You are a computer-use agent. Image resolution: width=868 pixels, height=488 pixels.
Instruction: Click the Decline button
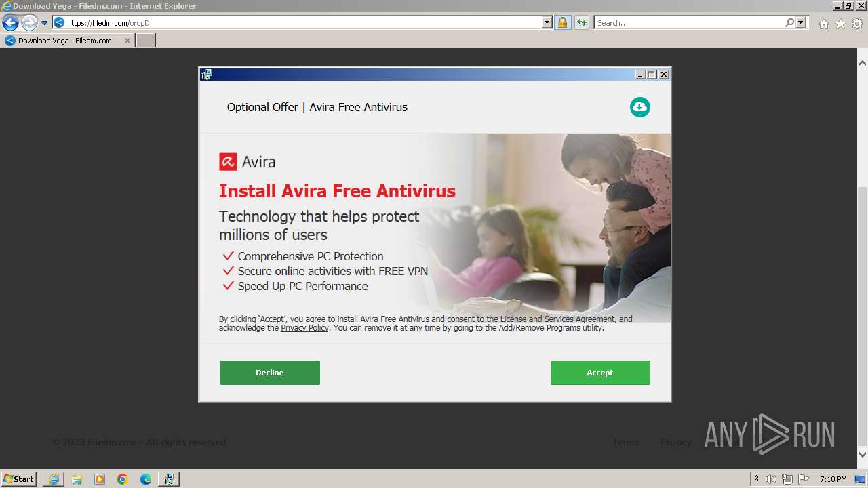270,373
